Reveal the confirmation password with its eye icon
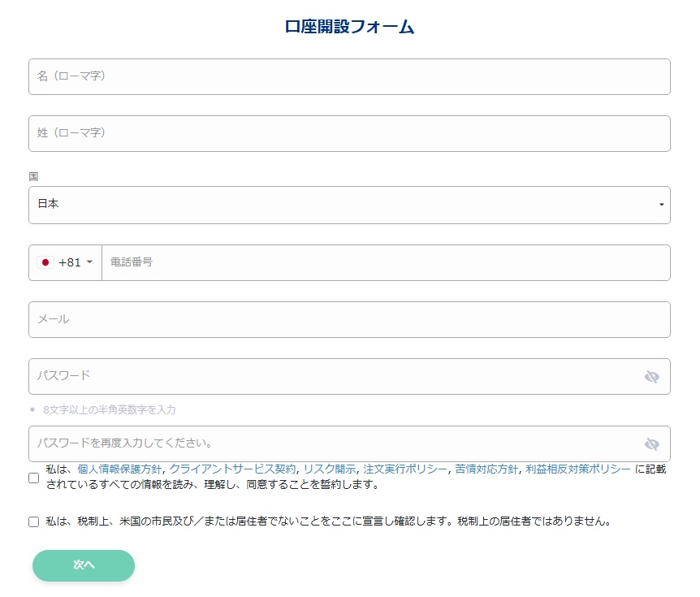This screenshot has height=597, width=700. point(652,443)
